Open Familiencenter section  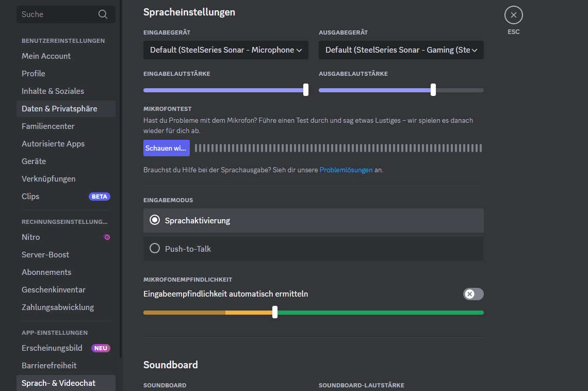click(x=66, y=126)
